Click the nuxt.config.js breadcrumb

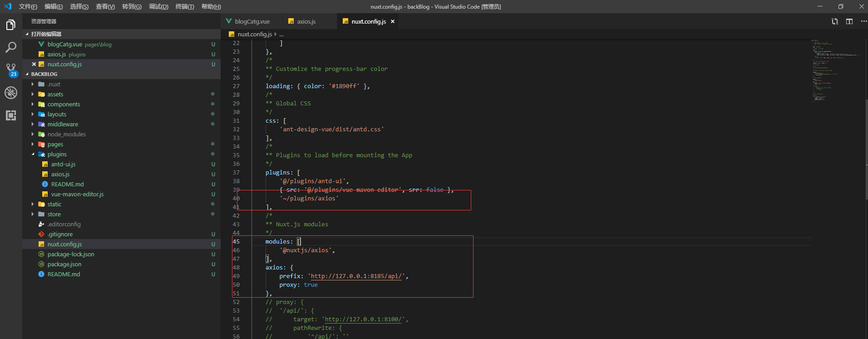[x=254, y=34]
